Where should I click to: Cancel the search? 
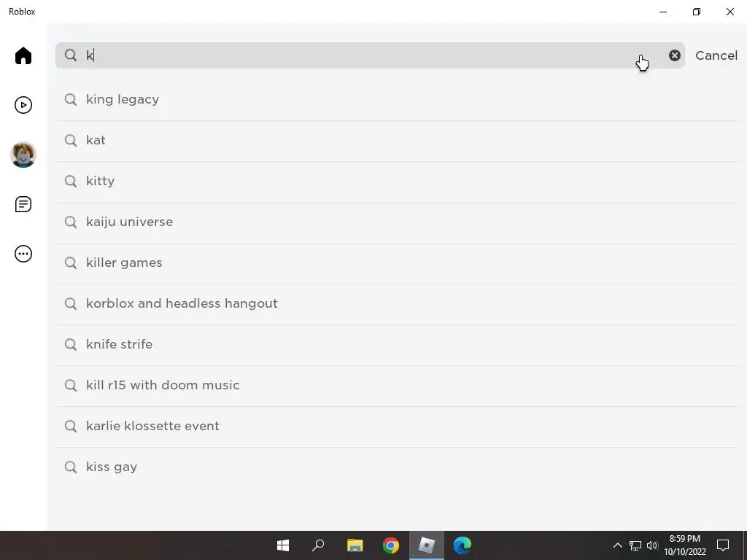(716, 55)
